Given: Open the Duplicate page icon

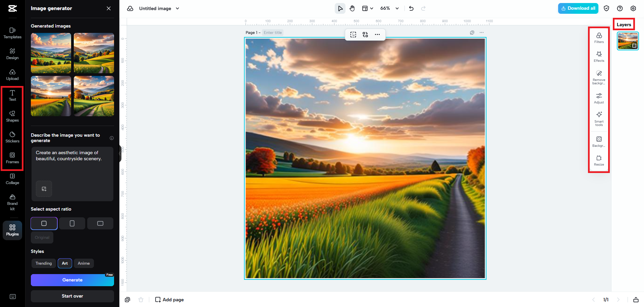Looking at the screenshot, I should pyautogui.click(x=472, y=33).
